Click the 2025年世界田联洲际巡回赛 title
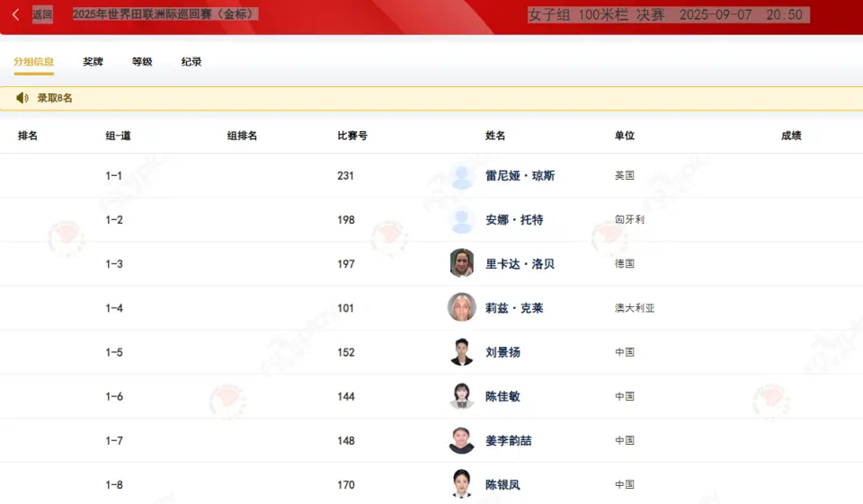863x504 pixels. pyautogui.click(x=165, y=14)
